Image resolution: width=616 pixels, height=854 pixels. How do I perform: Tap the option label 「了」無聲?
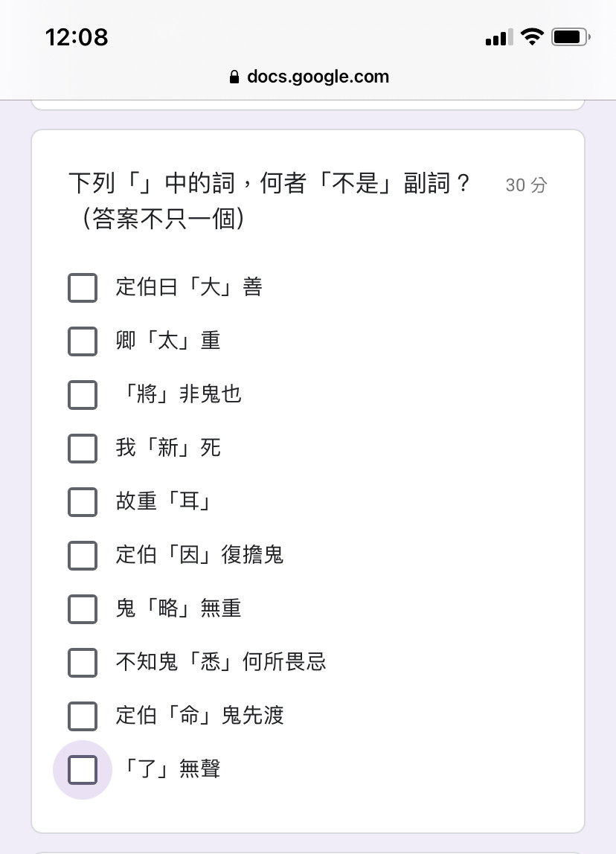point(168,769)
